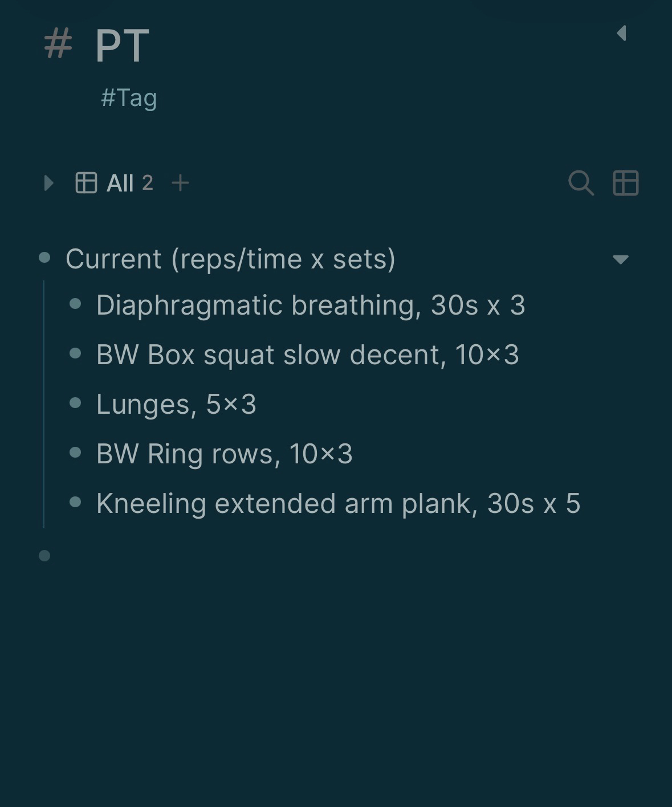Open search with the magnifying glass icon
Screen dimensions: 672x807
click(581, 183)
